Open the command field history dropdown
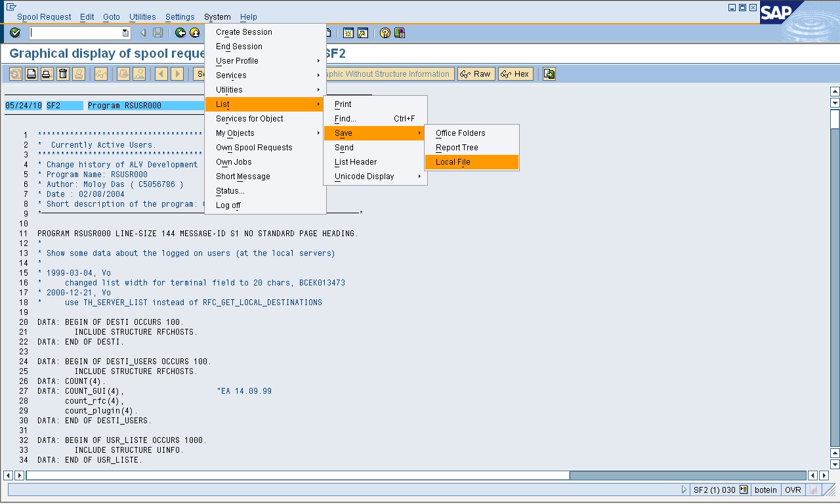Viewport: 840px width, 504px height. pyautogui.click(x=125, y=33)
